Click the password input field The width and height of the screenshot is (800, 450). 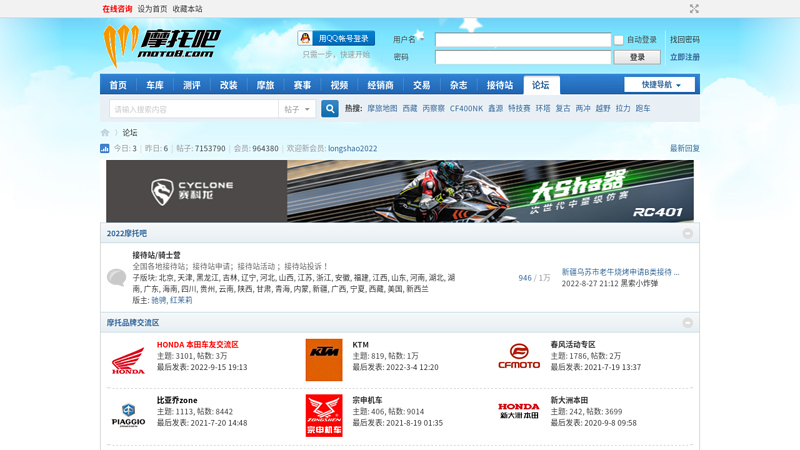tap(523, 57)
